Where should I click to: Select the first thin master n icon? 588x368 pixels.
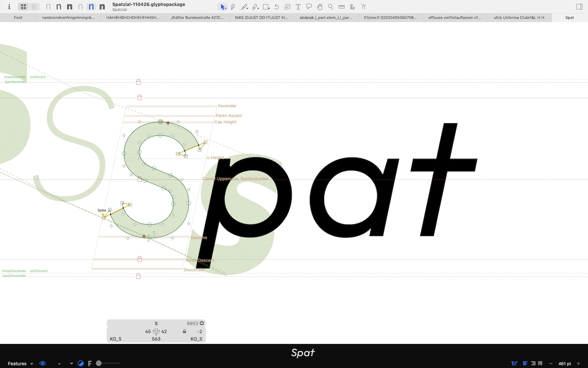coord(48,7)
